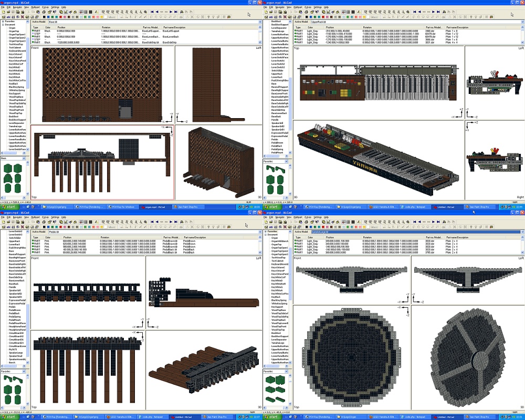
Task: Click find binoculars icon in top-left MLCad window
Action: click(182, 12)
